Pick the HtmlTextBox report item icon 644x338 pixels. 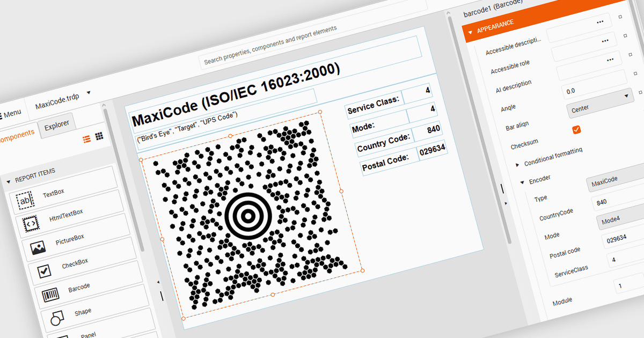point(31,223)
